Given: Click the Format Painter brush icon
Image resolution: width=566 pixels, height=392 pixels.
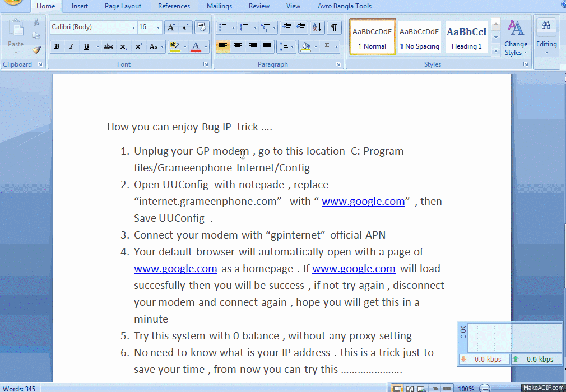Looking at the screenshot, I should tap(36, 50).
